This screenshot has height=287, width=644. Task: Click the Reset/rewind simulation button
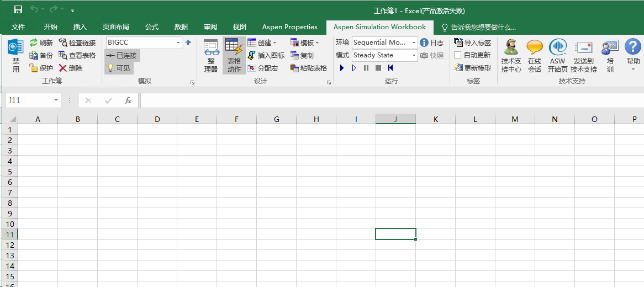(x=390, y=68)
